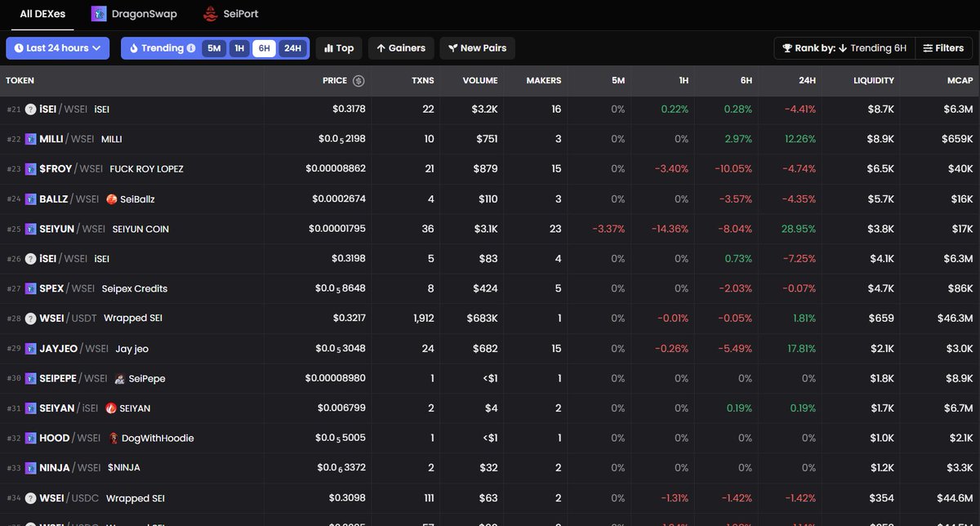Click the $46.3M market cap value
The width and height of the screenshot is (980, 526).
(954, 319)
